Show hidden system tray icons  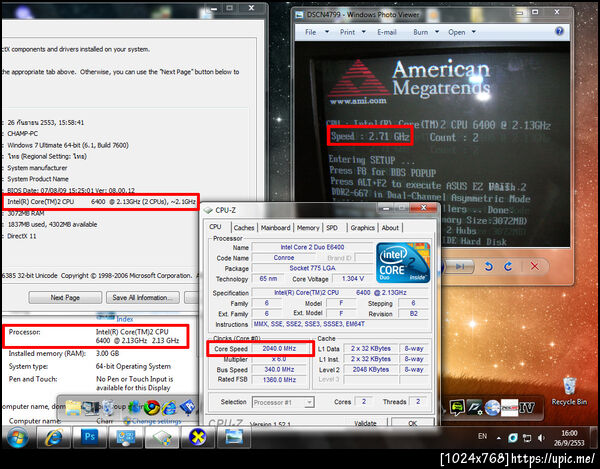coord(499,438)
